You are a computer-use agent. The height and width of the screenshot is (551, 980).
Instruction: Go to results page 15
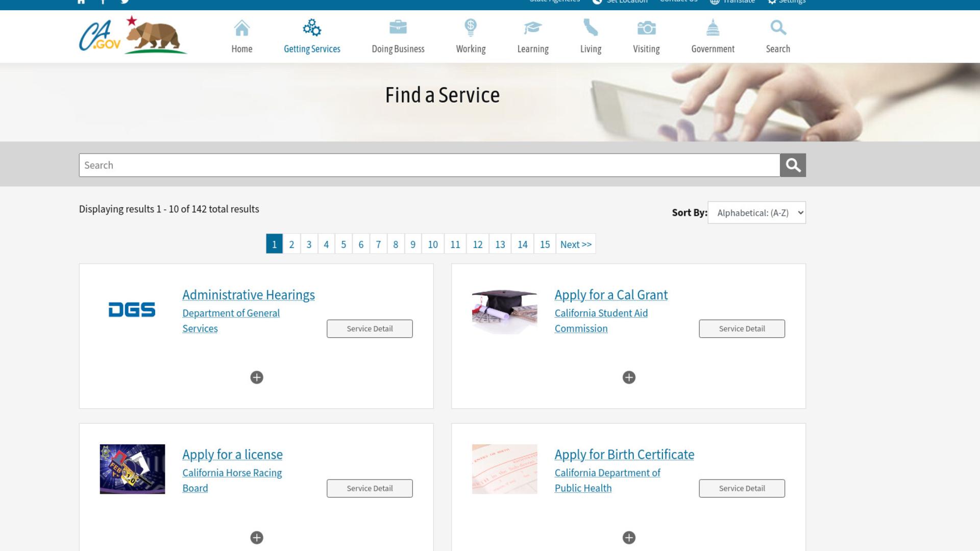point(545,244)
